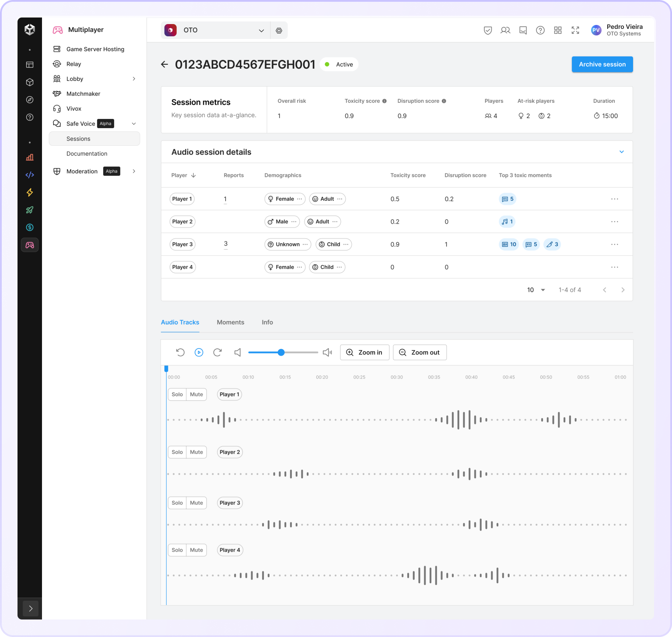Click the volume slider handle
Viewport: 672px width, 637px height.
pos(281,352)
